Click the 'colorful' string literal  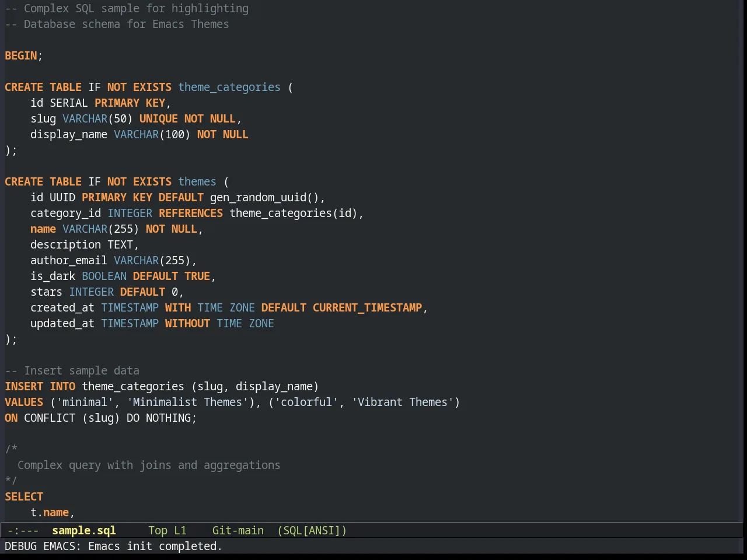coord(306,402)
